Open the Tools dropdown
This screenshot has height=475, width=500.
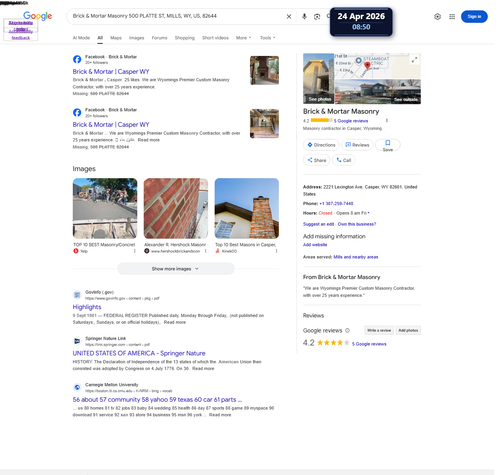(x=267, y=38)
